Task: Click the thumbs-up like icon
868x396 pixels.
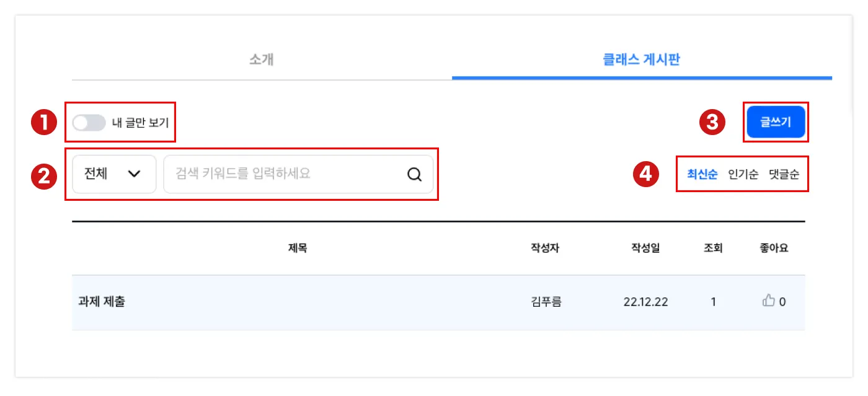Action: point(769,301)
